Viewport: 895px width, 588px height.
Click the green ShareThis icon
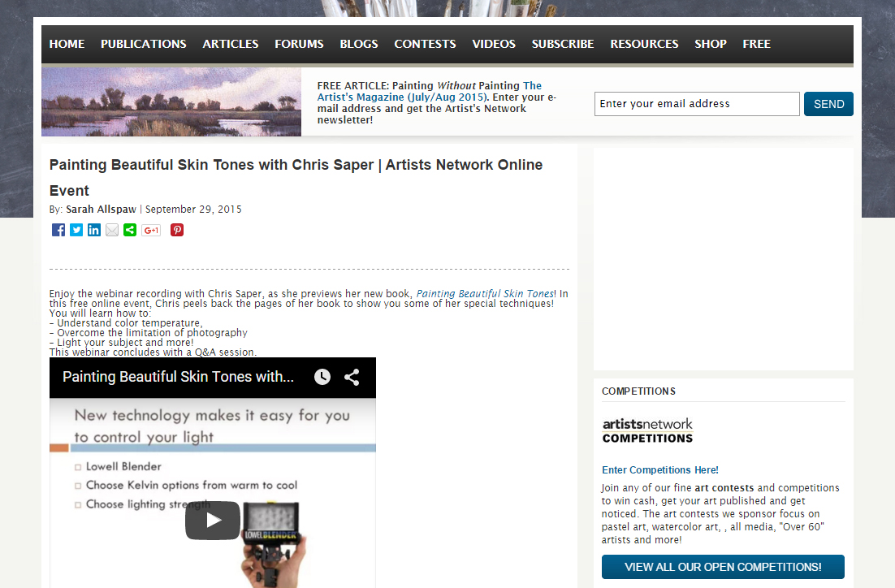point(130,230)
